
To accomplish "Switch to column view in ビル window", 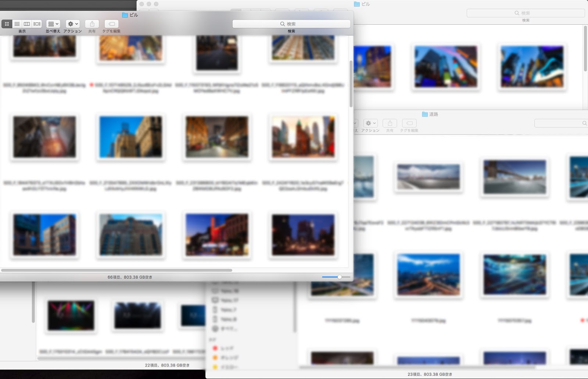I will click(27, 24).
